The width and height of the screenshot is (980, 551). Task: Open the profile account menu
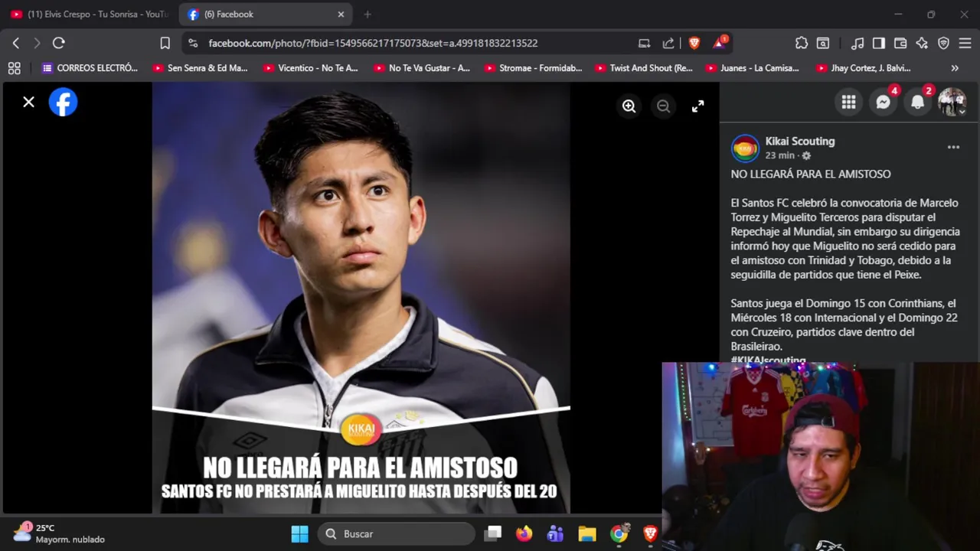tap(952, 103)
